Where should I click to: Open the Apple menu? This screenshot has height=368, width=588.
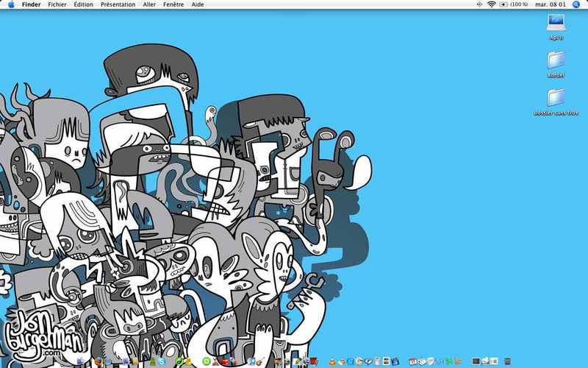(x=11, y=4)
